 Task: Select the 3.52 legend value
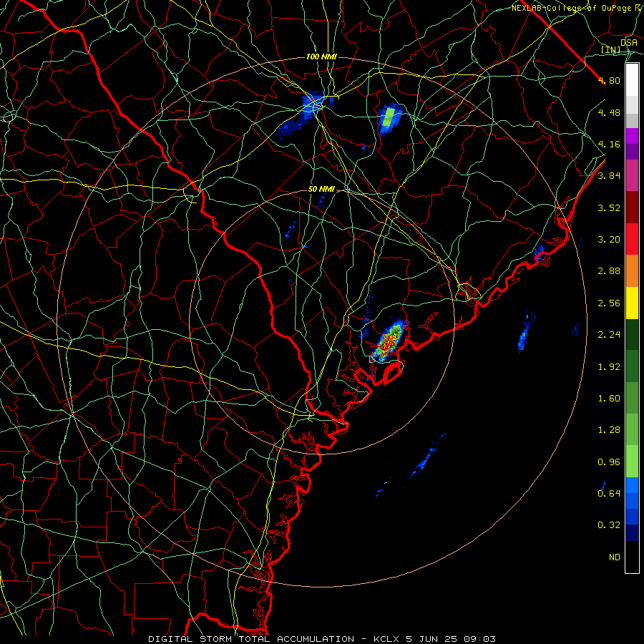tap(609, 208)
